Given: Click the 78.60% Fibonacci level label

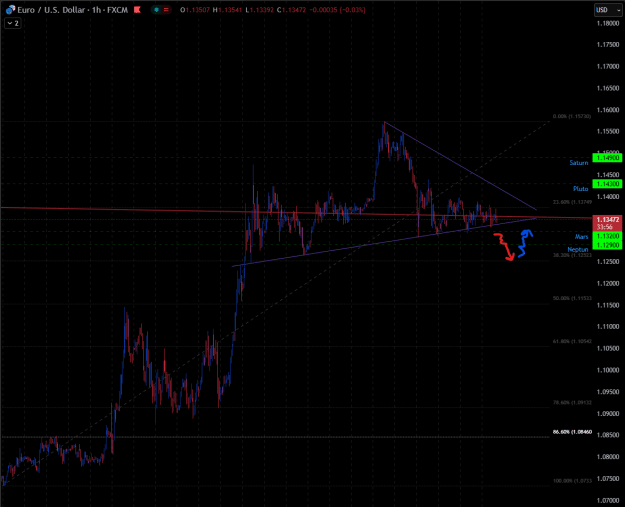Looking at the screenshot, I should (x=572, y=403).
